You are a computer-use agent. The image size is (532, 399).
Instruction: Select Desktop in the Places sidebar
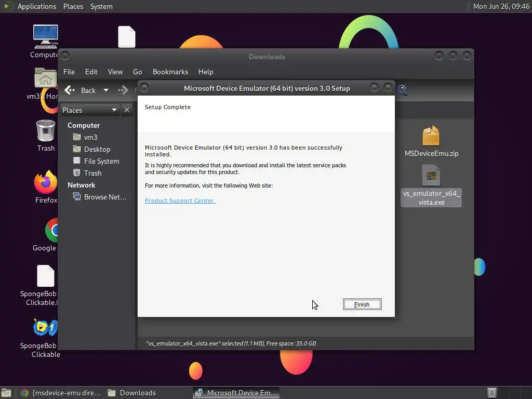(91, 149)
